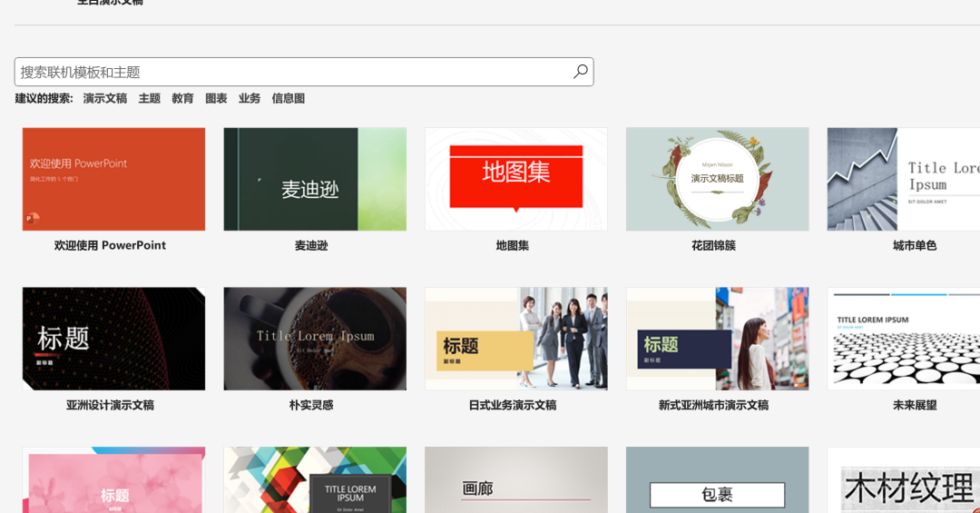The width and height of the screenshot is (980, 513).
Task: Click the 欢迎使用 PowerPoint caption text
Action: point(110,245)
